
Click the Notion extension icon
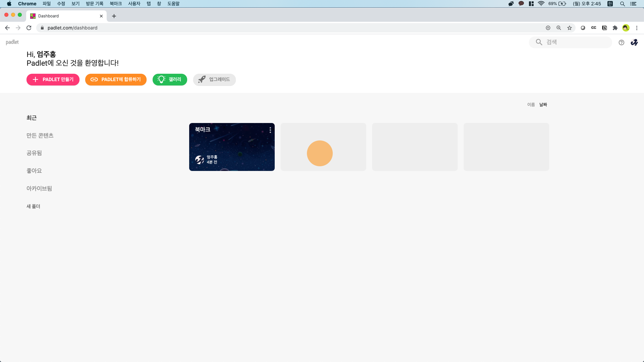point(604,28)
